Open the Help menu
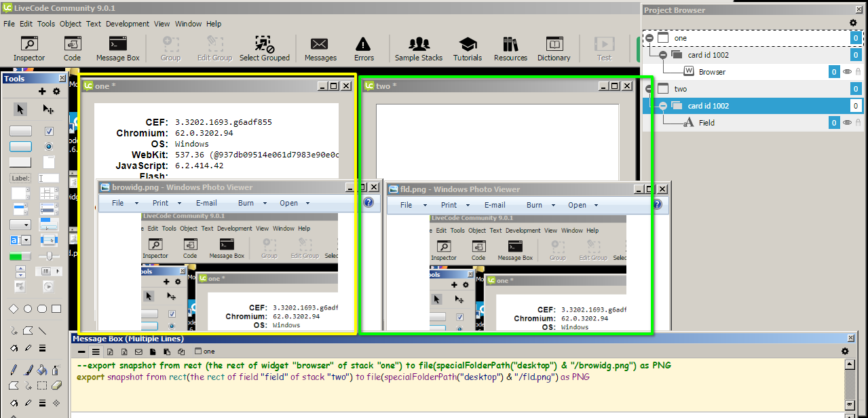The image size is (868, 418). (214, 24)
